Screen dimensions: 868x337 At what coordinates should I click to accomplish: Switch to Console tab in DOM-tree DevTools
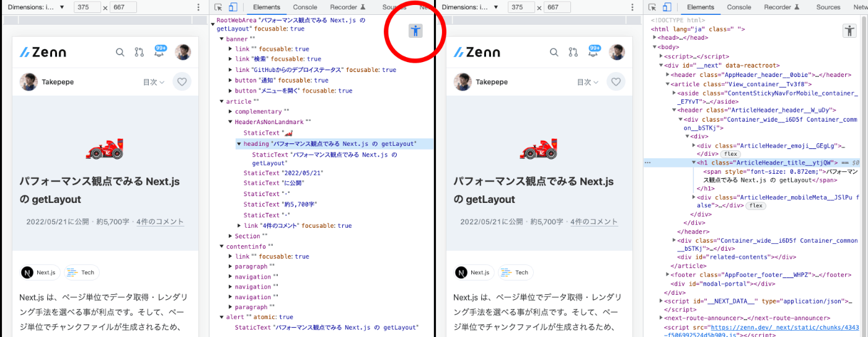(739, 7)
